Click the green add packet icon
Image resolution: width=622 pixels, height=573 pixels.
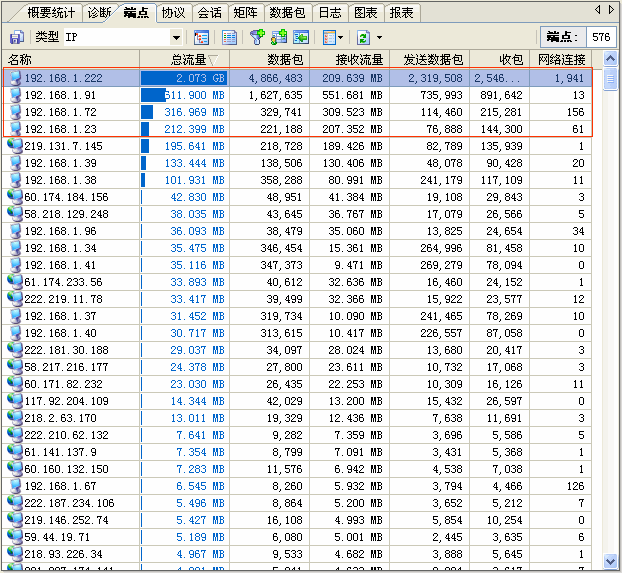coord(277,37)
